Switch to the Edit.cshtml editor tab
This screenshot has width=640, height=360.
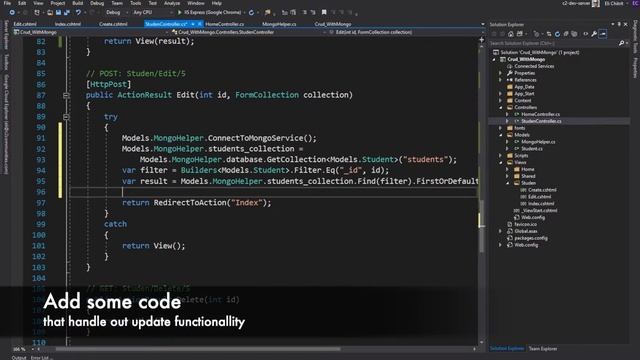[x=25, y=24]
